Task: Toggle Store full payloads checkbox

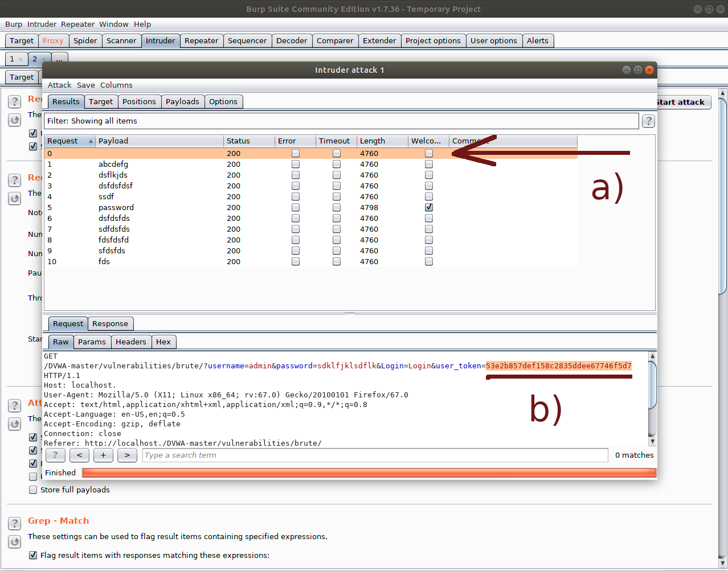Action: [x=33, y=490]
